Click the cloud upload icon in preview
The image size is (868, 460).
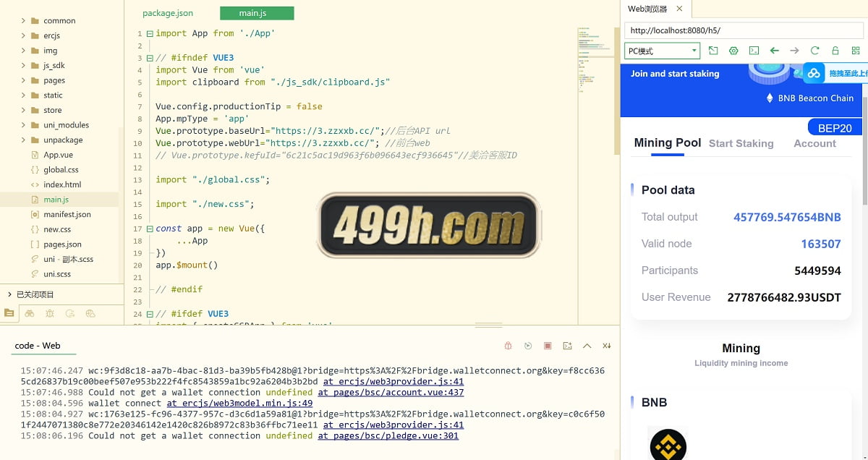[x=814, y=73]
